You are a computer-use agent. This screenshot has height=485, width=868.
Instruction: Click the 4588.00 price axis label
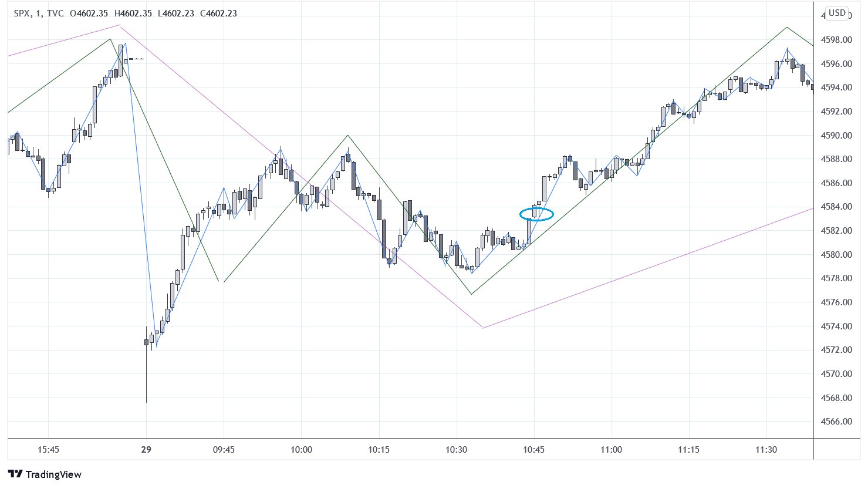tap(837, 159)
